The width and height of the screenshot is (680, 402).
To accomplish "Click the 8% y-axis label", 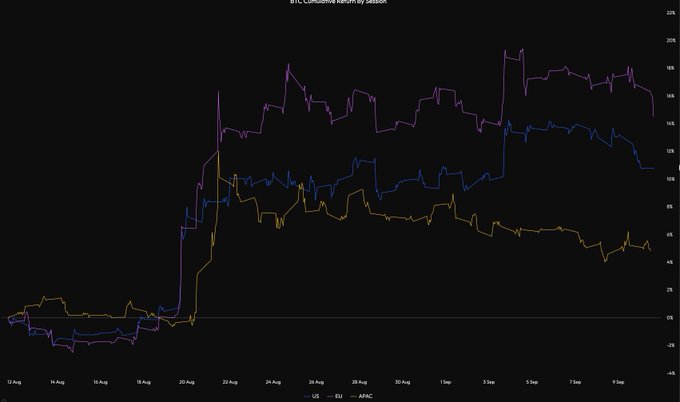I will pos(671,207).
